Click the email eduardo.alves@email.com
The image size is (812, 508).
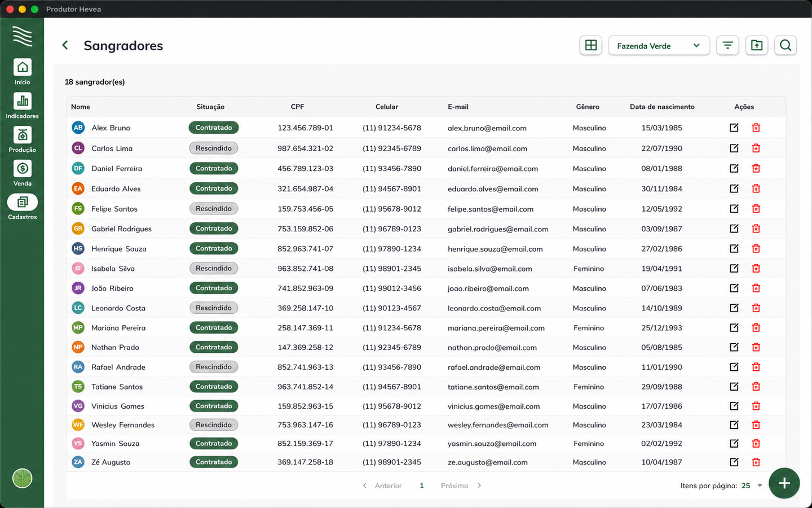493,189
